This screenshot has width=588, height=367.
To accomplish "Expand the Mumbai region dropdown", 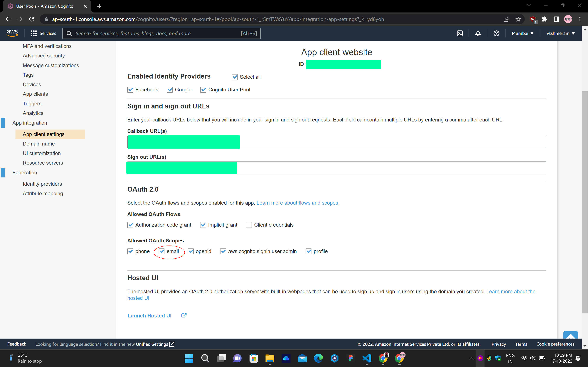I will tap(522, 34).
